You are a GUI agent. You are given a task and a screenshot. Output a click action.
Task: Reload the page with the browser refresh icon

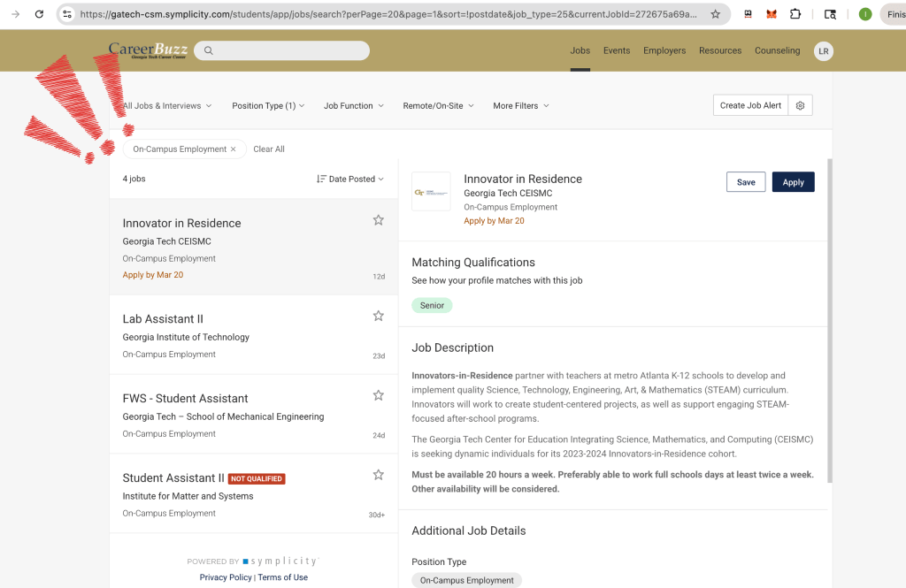39,14
